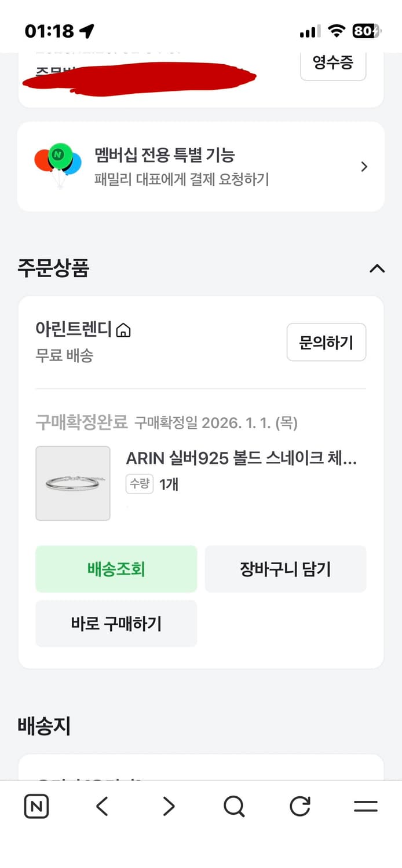The height and width of the screenshot is (868, 402).
Task: Open 문의하기 to contact seller
Action: tap(326, 342)
